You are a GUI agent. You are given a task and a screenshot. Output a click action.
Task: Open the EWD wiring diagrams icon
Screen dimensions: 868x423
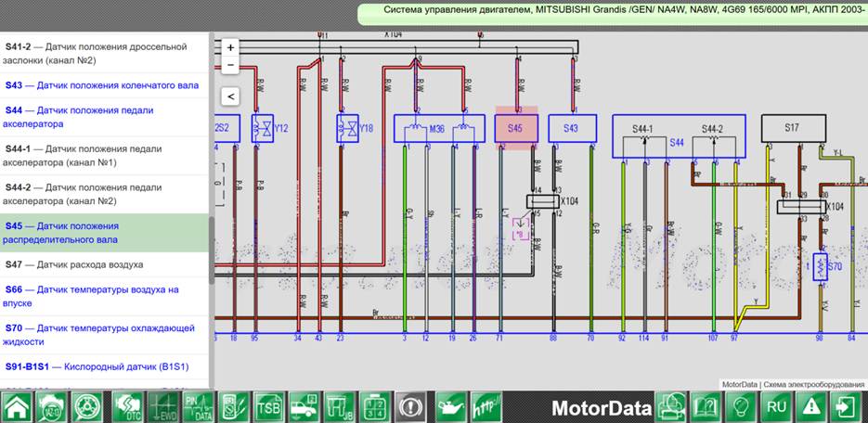(x=162, y=407)
